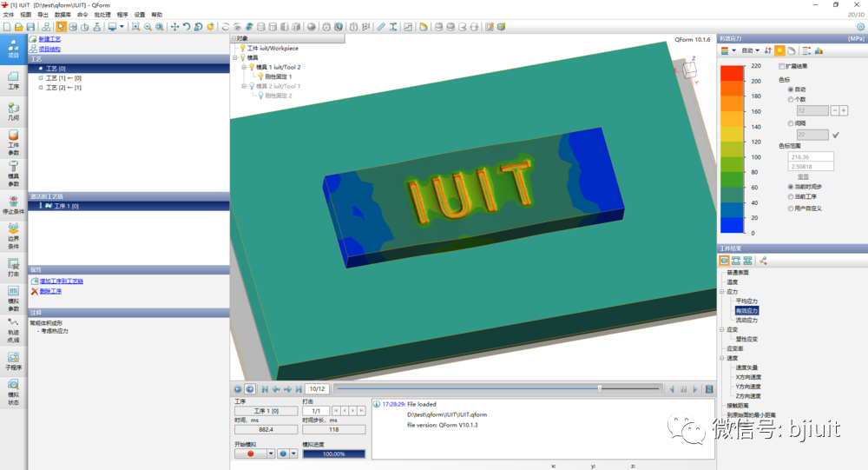Click the pan move-arrows icon
Image resolution: width=868 pixels, height=470 pixels.
click(x=174, y=27)
